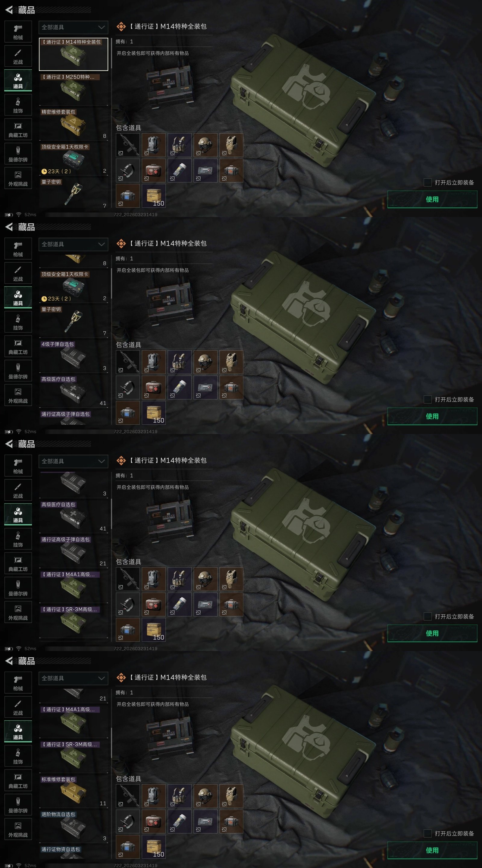
Task: Select 近战 knife icon in second screenshot sidebar
Action: (18, 273)
